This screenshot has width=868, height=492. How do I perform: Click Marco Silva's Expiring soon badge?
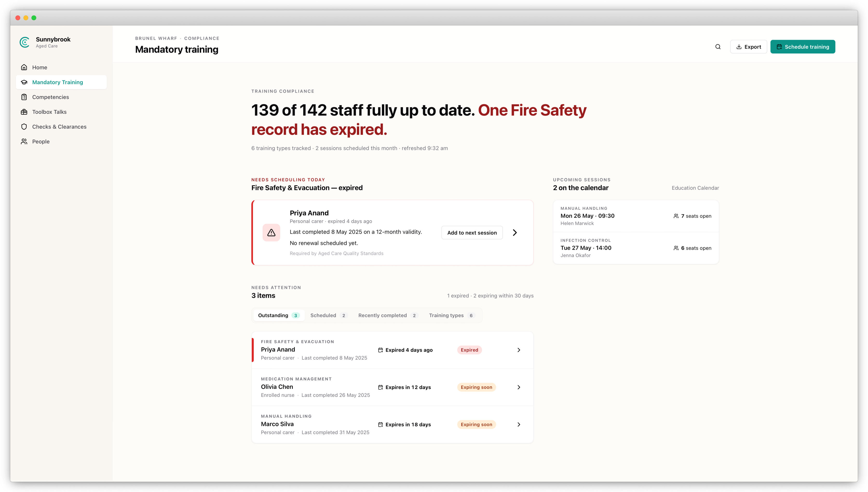coord(476,425)
